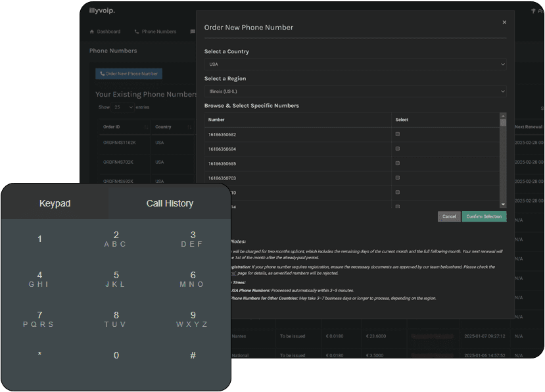Select checkbox for number 16186360682
This screenshot has width=545, height=392.
(x=398, y=134)
